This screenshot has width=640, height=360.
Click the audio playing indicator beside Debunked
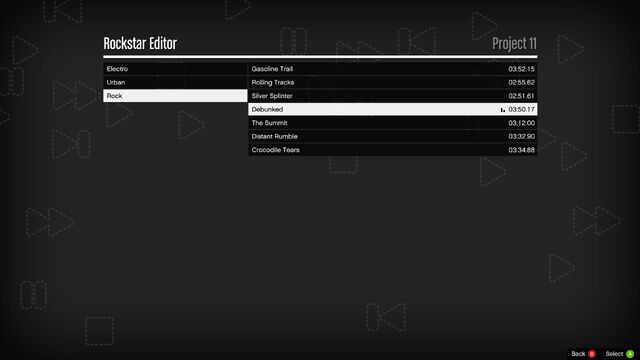[502, 110]
